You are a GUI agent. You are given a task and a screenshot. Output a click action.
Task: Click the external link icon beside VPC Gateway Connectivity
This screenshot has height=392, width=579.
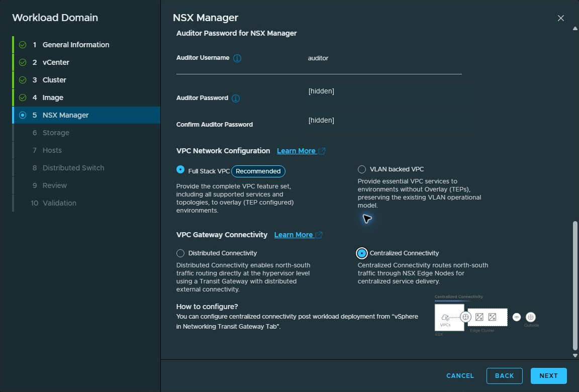[x=319, y=235]
